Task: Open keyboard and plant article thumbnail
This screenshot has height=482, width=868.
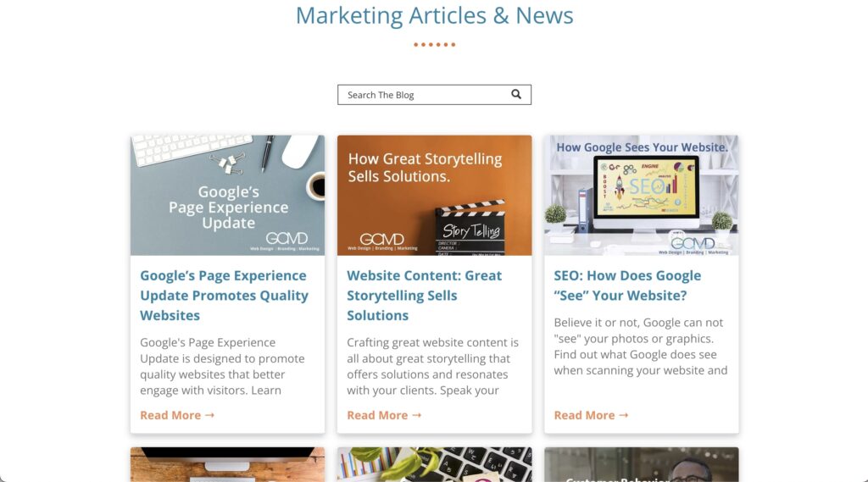Action: click(435, 464)
